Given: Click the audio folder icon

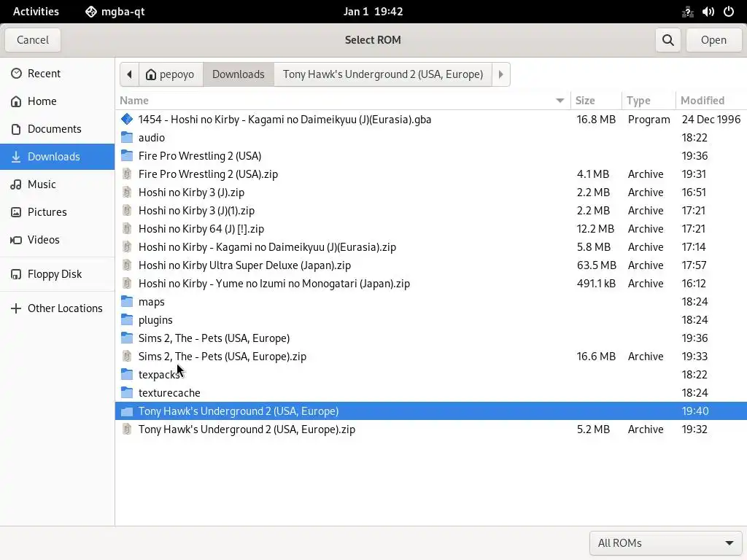Looking at the screenshot, I should coord(127,138).
